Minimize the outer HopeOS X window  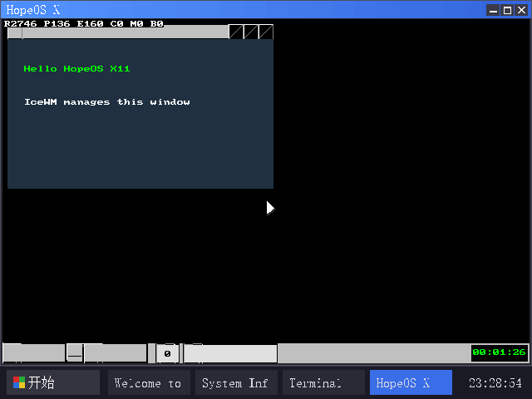(493, 11)
